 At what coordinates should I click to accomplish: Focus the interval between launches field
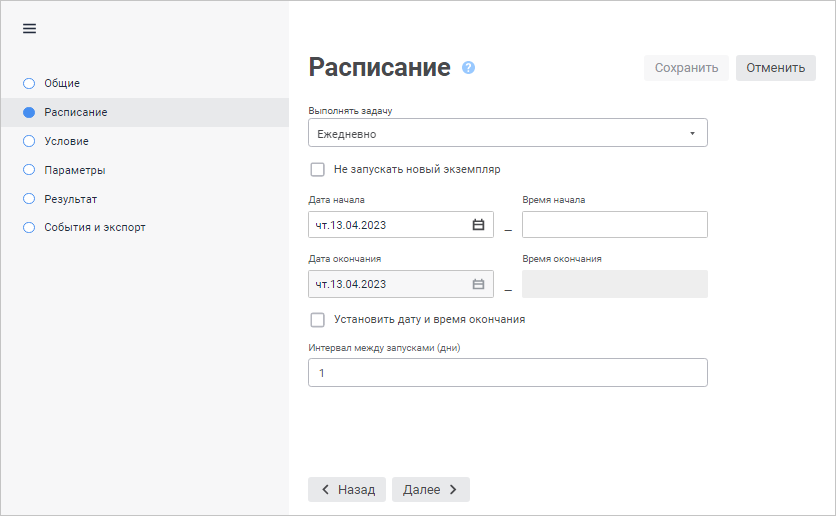(507, 373)
